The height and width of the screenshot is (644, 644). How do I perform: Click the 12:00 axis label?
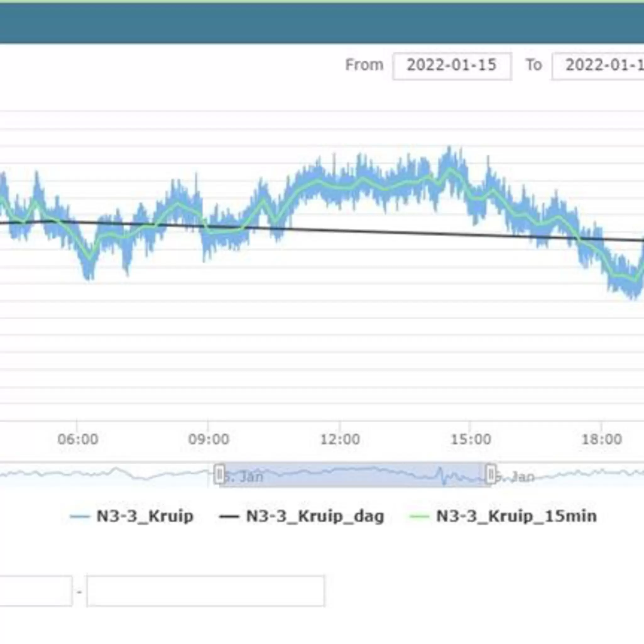(x=340, y=439)
